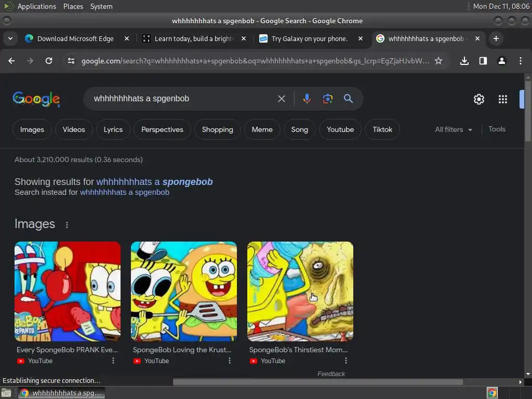Open a new tab with plus button

pos(496,38)
